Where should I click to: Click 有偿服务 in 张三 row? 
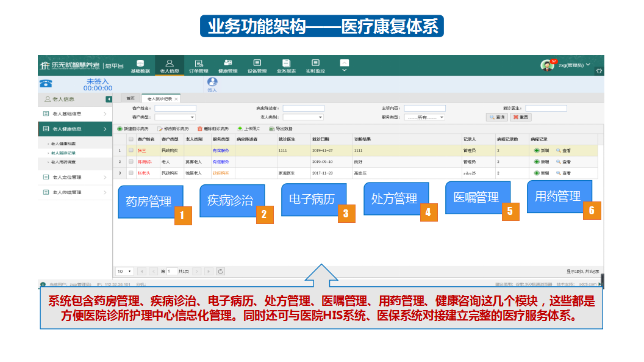click(x=221, y=150)
